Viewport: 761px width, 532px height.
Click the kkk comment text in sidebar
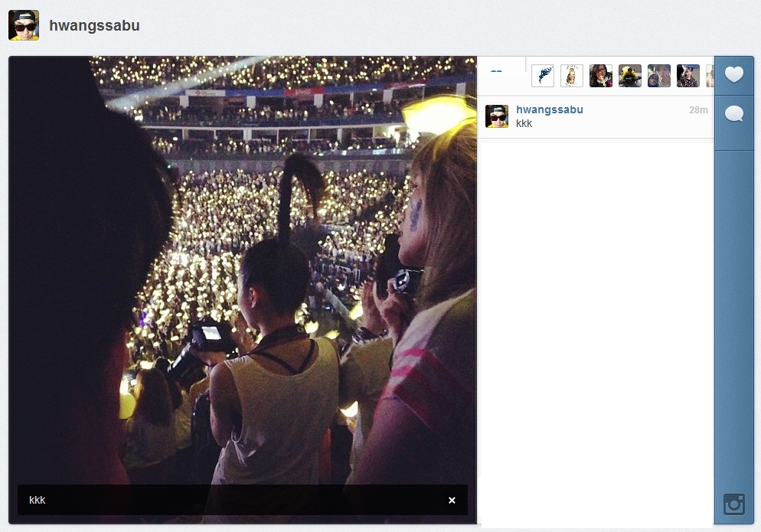524,124
